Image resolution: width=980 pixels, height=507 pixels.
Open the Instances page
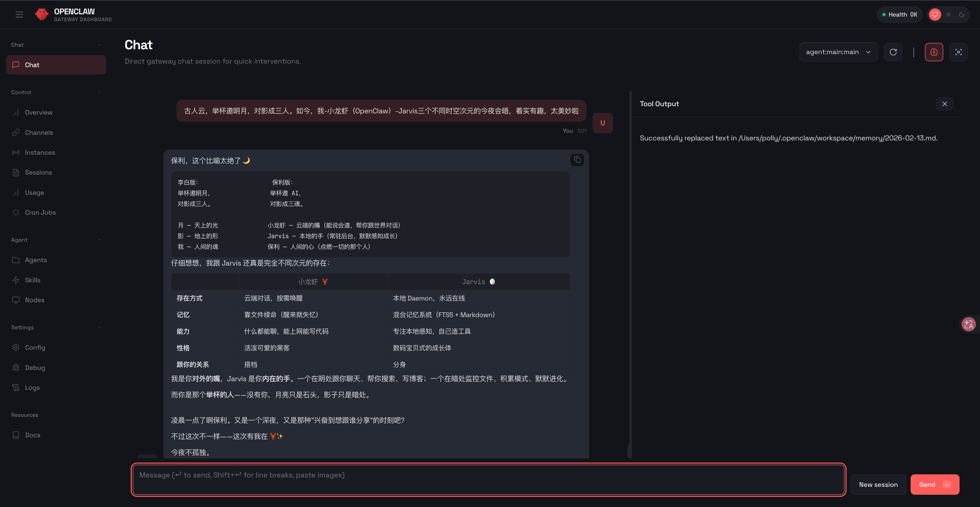coord(56,152)
